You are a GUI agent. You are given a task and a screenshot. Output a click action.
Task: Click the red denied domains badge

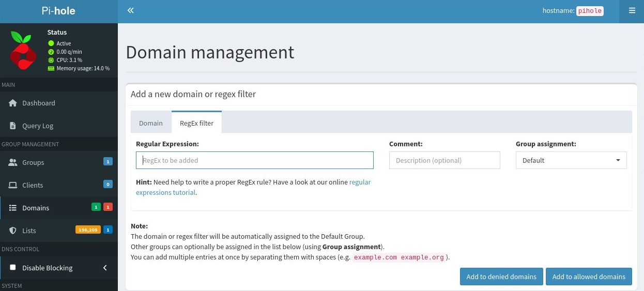(x=108, y=207)
